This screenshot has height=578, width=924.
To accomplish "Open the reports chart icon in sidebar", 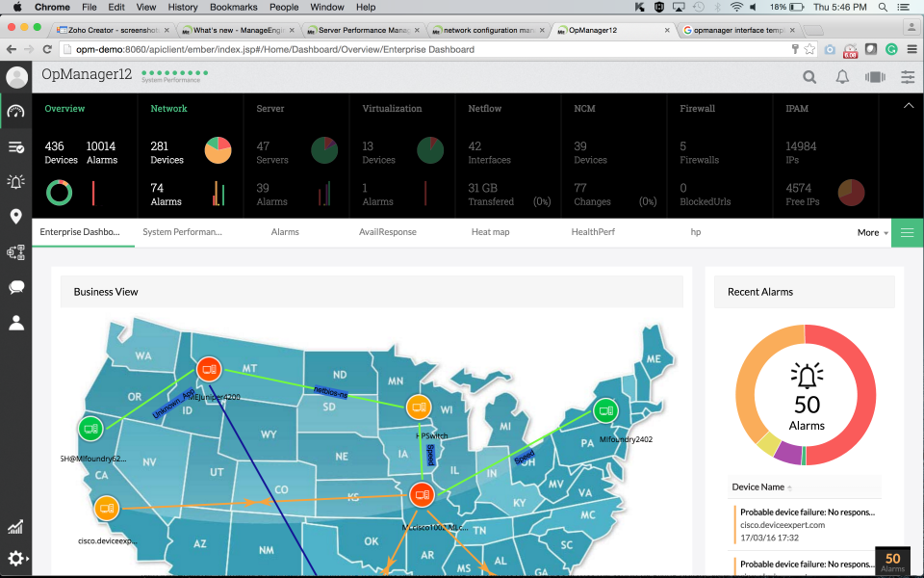I will click(16, 527).
